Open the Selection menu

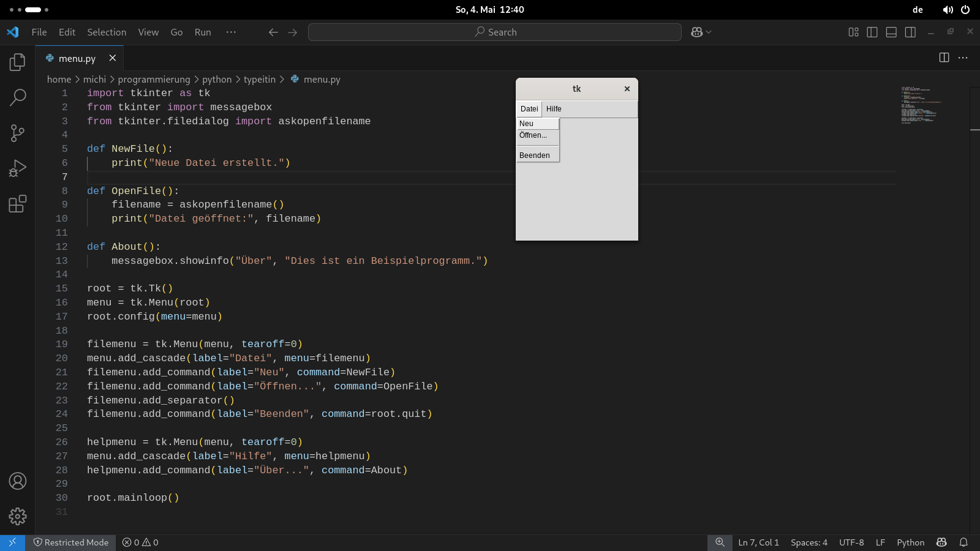click(107, 32)
